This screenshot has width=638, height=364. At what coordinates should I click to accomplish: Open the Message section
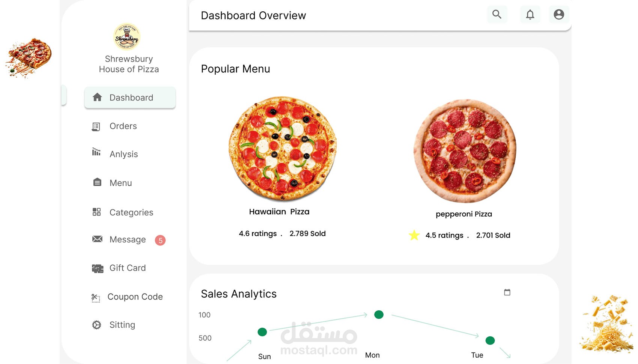128,239
